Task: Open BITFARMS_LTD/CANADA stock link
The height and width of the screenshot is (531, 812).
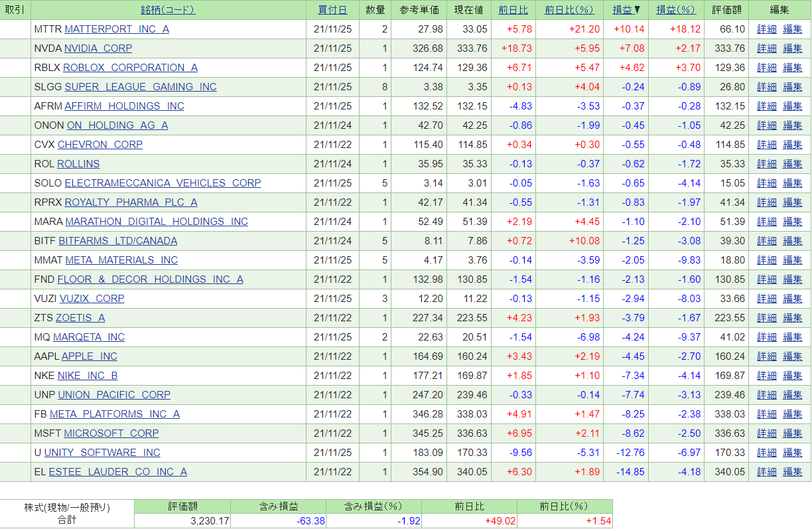Action: tap(118, 241)
